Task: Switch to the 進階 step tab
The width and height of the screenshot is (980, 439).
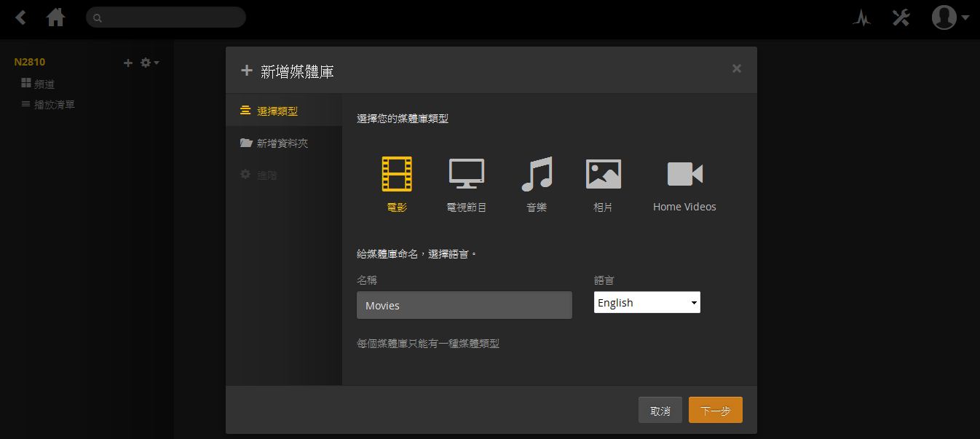Action: (284, 175)
